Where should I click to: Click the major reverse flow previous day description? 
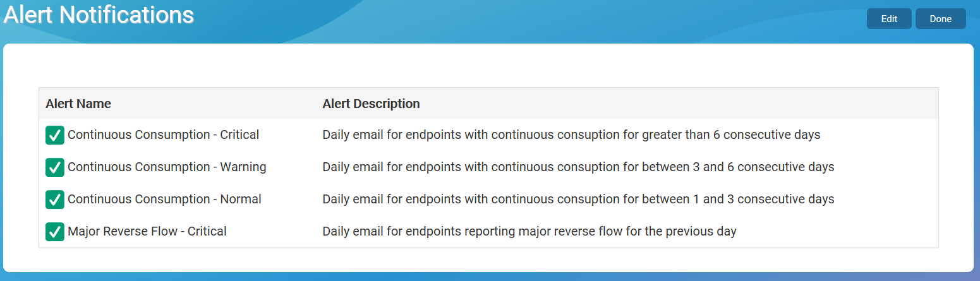pos(529,231)
